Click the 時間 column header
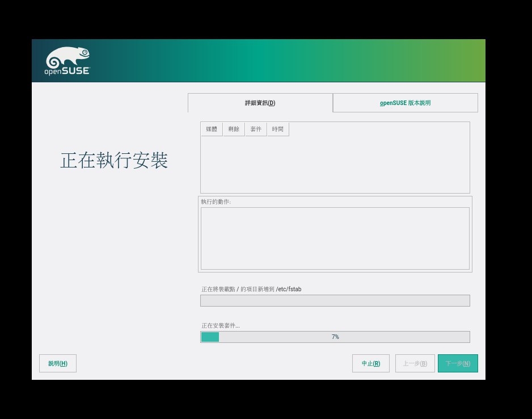Image resolution: width=532 pixels, height=419 pixels. pos(278,129)
